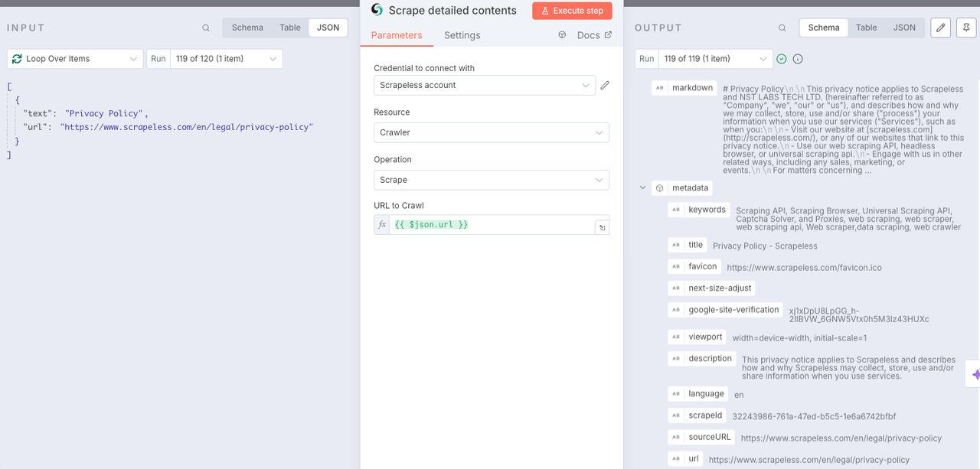This screenshot has width=980, height=469.
Task: Select the keywords field pill
Action: pos(698,210)
